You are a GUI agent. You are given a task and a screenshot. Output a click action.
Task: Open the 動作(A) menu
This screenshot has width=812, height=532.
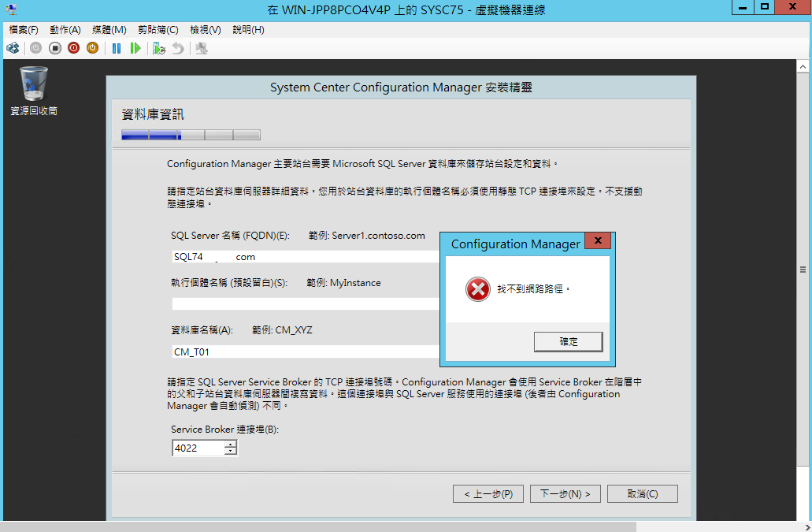point(65,29)
